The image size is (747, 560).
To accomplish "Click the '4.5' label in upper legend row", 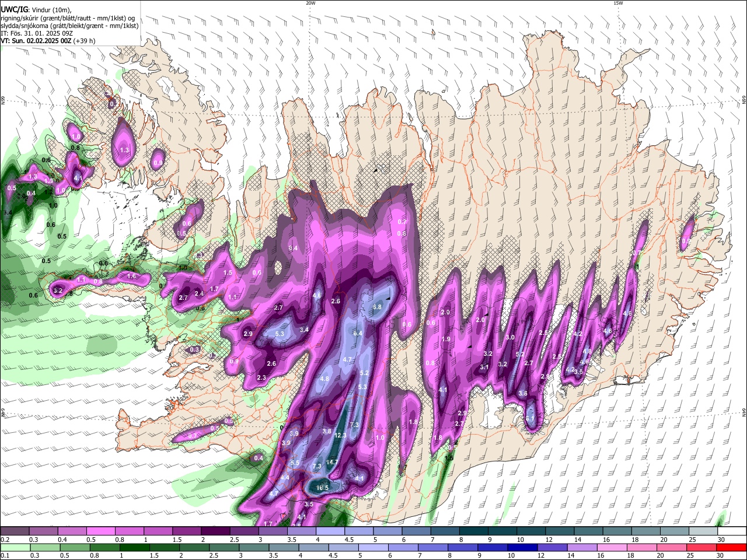I will point(349,540).
